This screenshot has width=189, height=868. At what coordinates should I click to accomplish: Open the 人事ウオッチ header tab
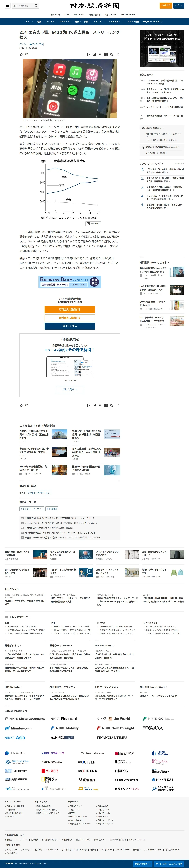[110, 15]
